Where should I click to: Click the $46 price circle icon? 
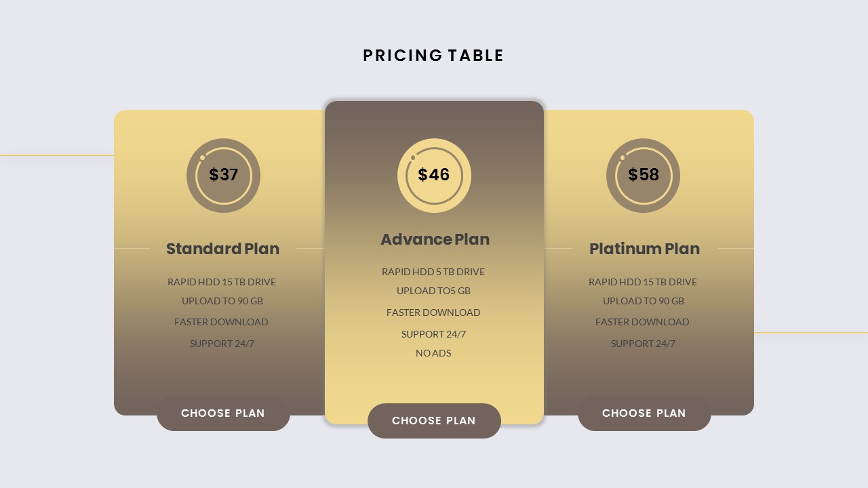[x=434, y=176]
